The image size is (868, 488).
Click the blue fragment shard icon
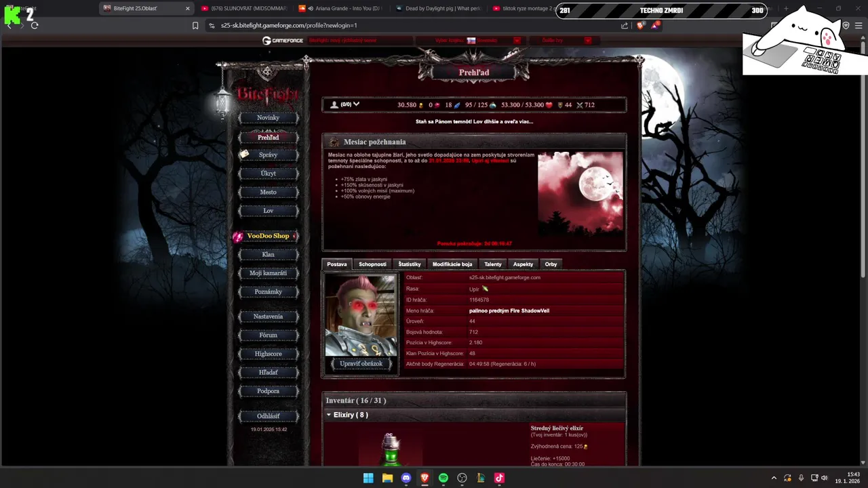(x=458, y=105)
